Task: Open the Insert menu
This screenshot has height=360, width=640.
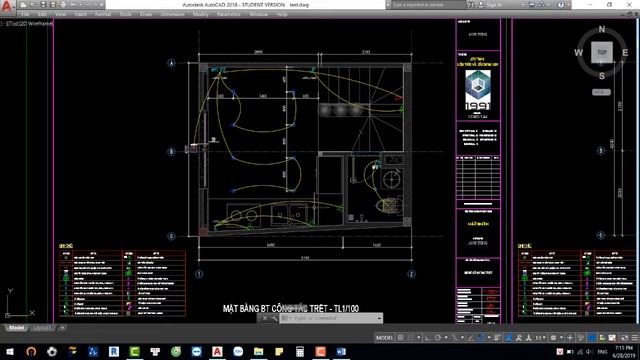Action: [80, 14]
